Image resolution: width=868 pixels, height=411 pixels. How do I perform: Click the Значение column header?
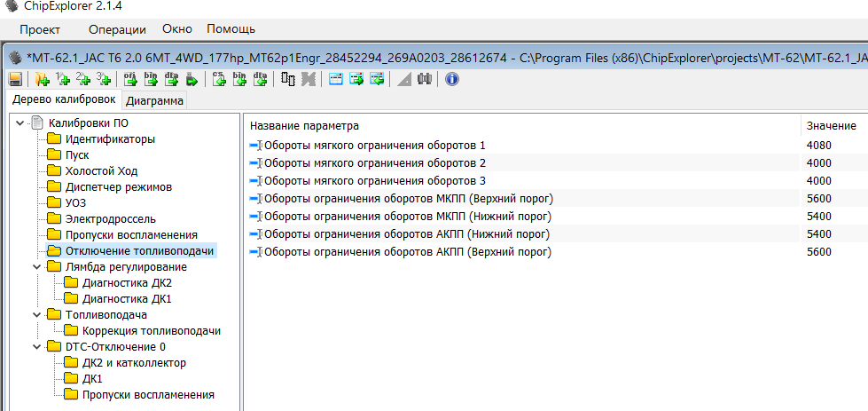831,126
